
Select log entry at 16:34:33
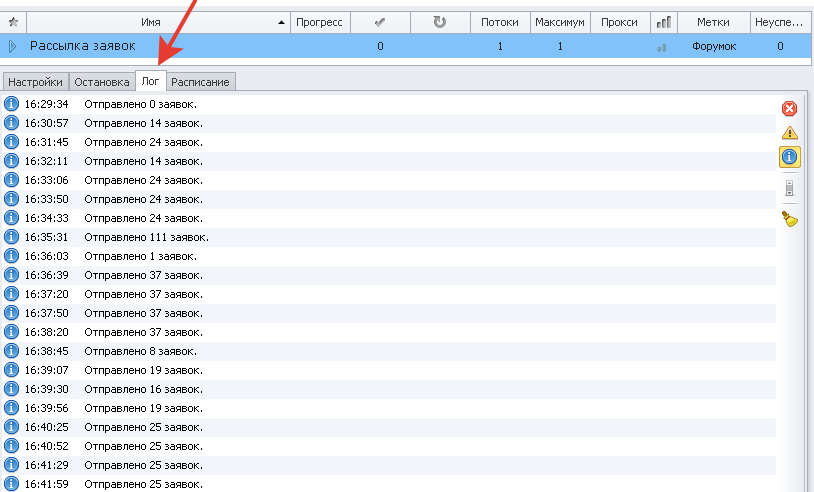(x=388, y=218)
